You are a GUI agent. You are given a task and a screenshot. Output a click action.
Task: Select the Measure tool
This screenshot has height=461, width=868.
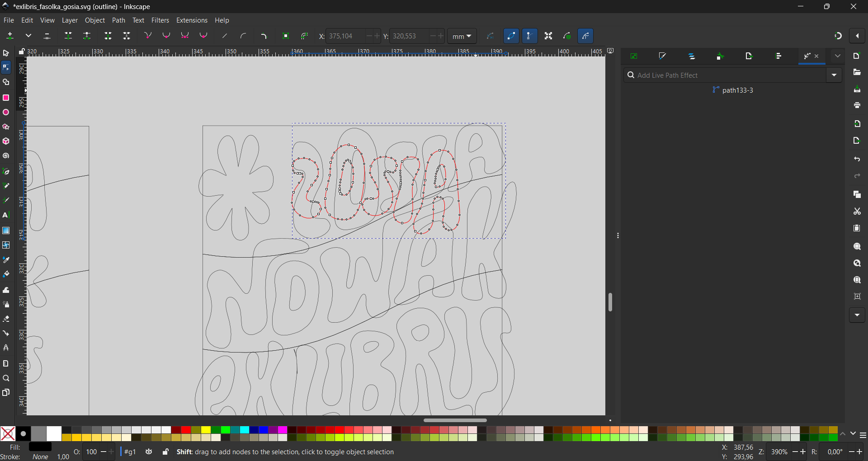pos(6,363)
